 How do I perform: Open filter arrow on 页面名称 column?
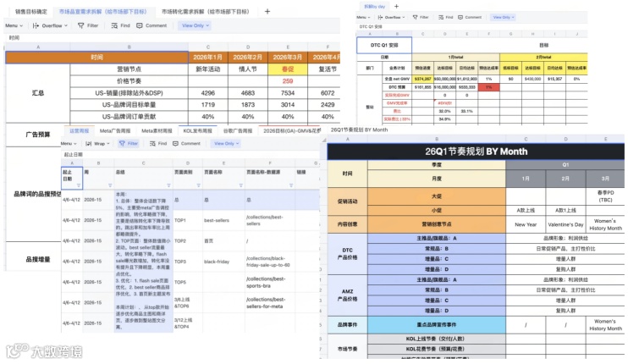click(240, 185)
